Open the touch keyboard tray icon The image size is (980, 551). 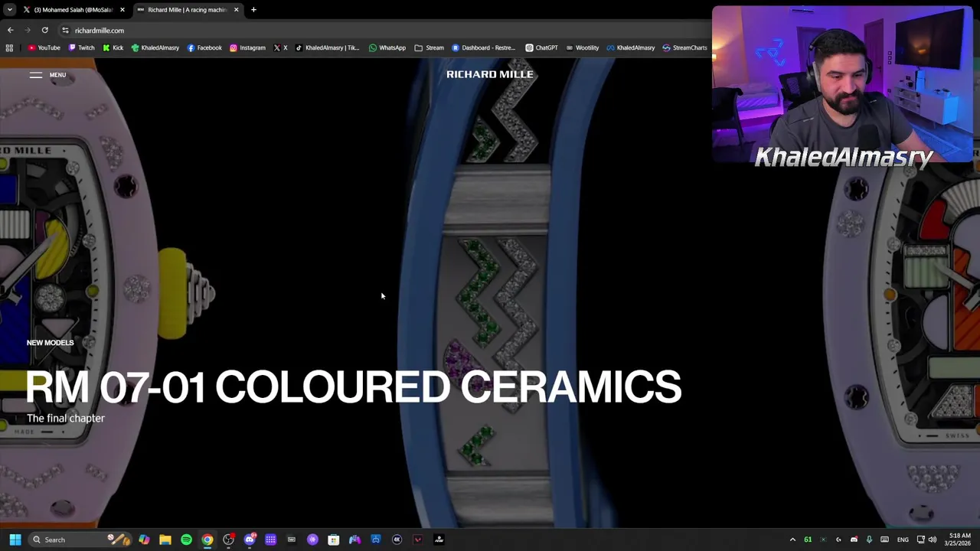[884, 540]
